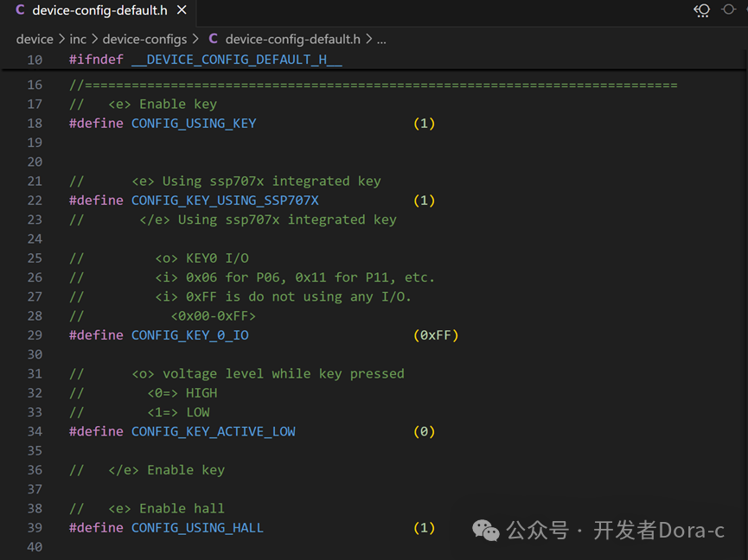Select the device-config-default.h editor tab
Viewport: 748px width, 560px height.
pos(99,11)
